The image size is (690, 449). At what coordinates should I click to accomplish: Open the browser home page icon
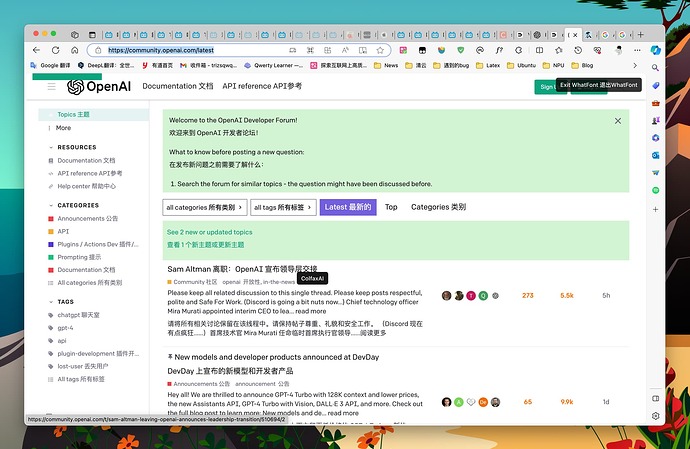[x=75, y=50]
